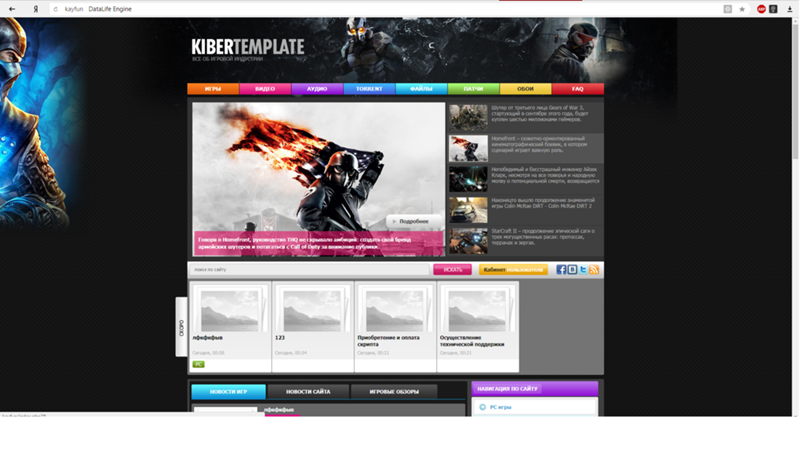Click green PC tag under лфкфкфыв card

click(198, 364)
